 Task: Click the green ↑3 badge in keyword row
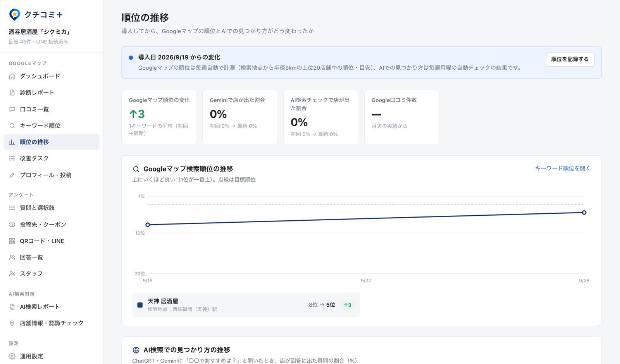[x=348, y=305]
